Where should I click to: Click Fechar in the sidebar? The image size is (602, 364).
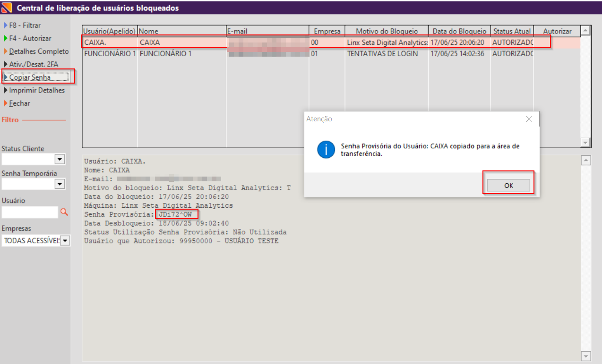pyautogui.click(x=17, y=103)
